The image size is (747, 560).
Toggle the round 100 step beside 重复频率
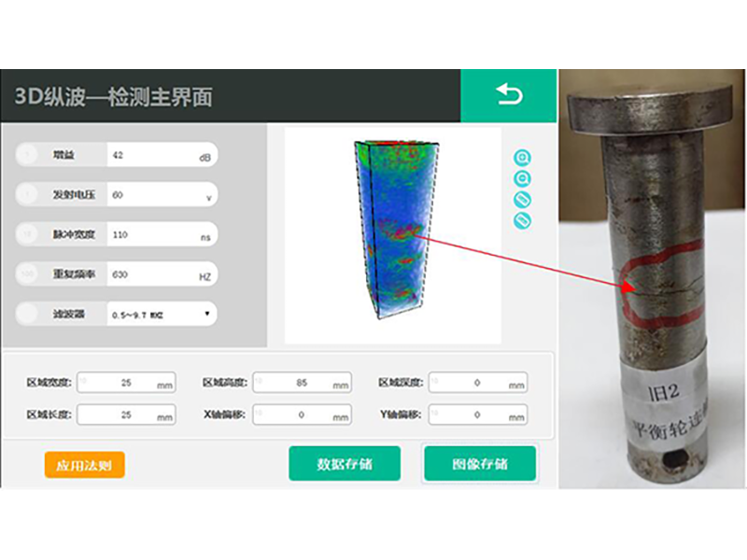click(30, 274)
